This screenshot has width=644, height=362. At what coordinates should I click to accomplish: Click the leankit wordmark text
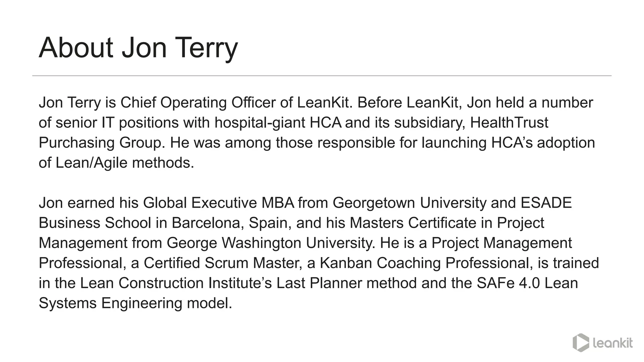(613, 343)
